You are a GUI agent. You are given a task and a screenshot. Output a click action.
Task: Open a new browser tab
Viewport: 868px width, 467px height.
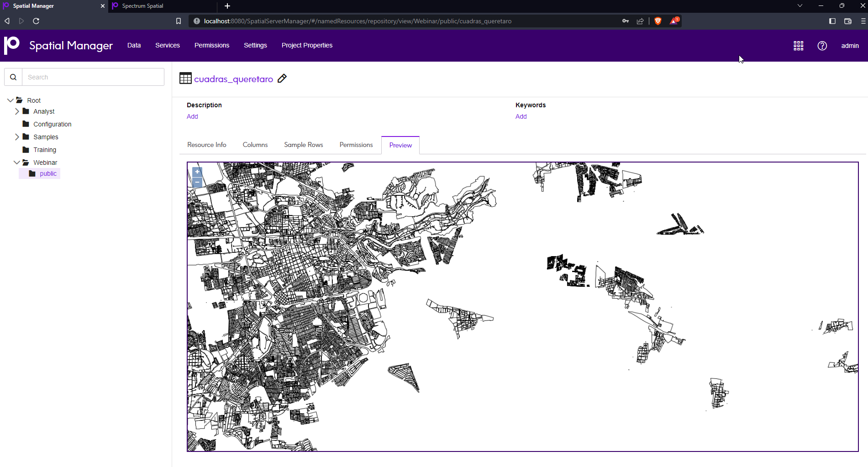227,6
